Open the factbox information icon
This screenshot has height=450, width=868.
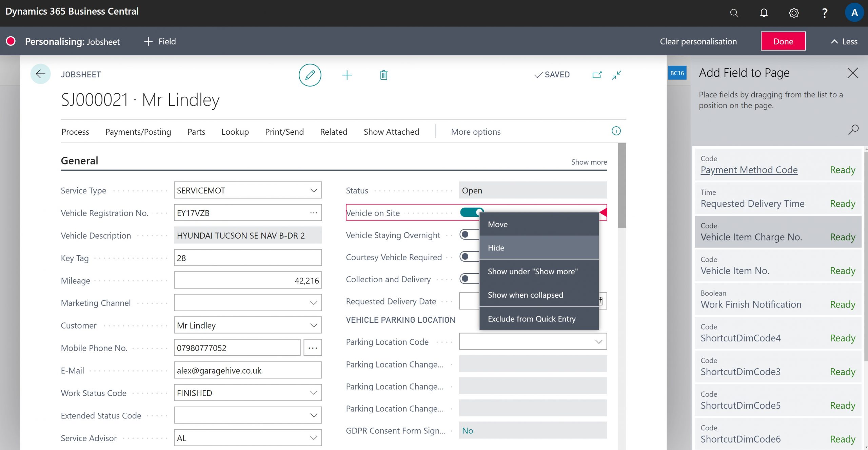616,131
